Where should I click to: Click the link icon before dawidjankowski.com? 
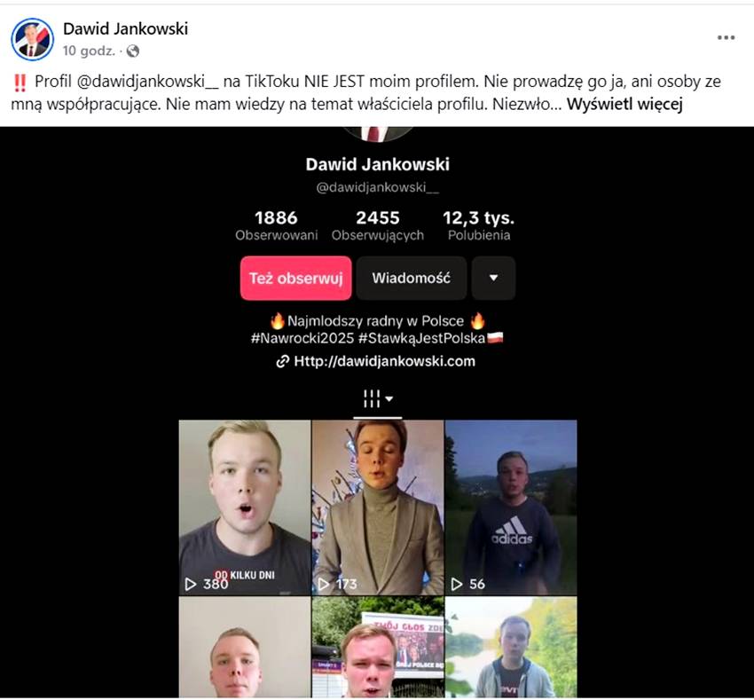click(282, 361)
